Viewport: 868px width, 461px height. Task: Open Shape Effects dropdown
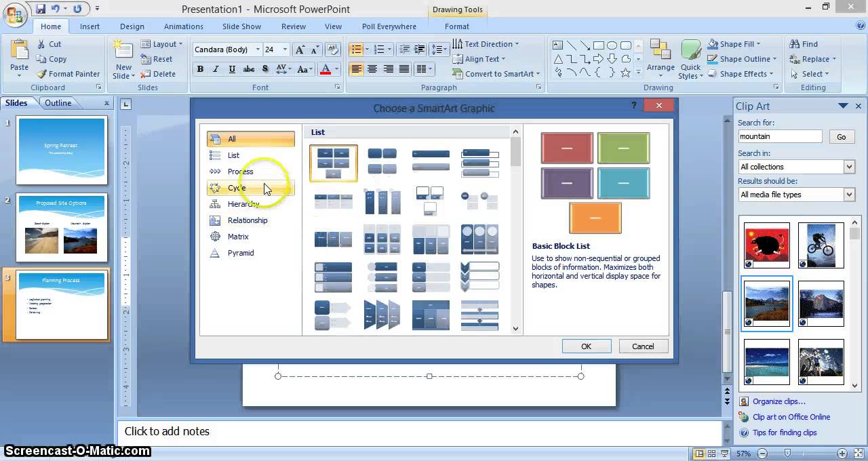tap(741, 74)
